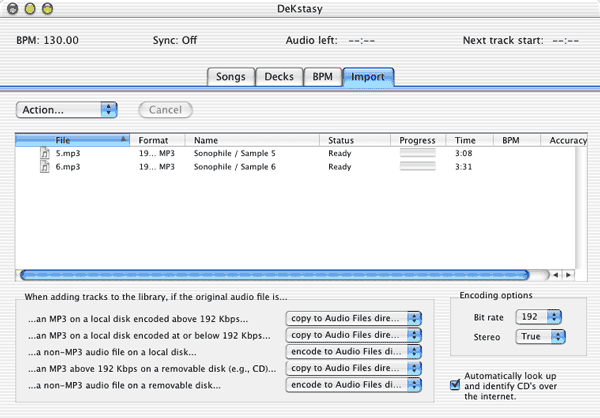Sort by BPM column header
Image resolution: width=600 pixels, height=418 pixels.
(x=516, y=140)
